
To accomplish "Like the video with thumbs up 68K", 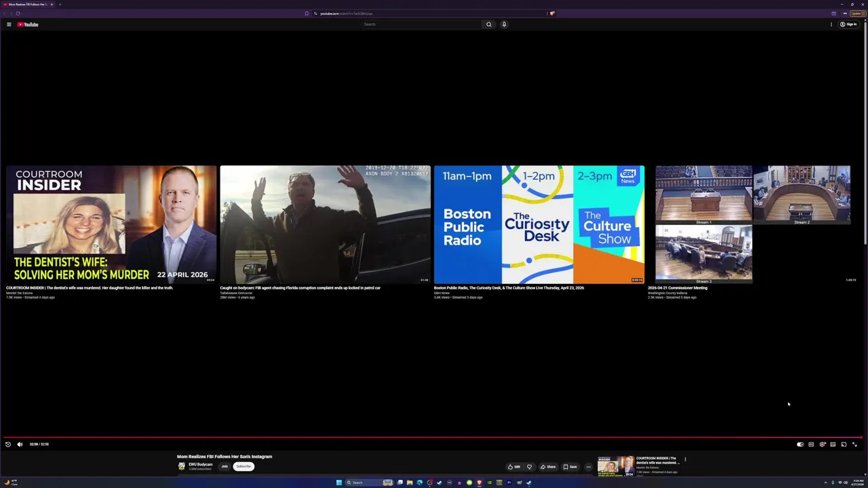I will [515, 466].
